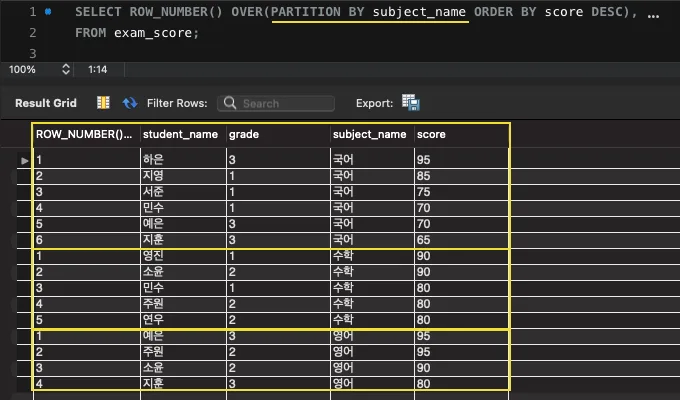The width and height of the screenshot is (680, 400).
Task: Click the 1:14 cursor position indicator
Action: [98, 69]
